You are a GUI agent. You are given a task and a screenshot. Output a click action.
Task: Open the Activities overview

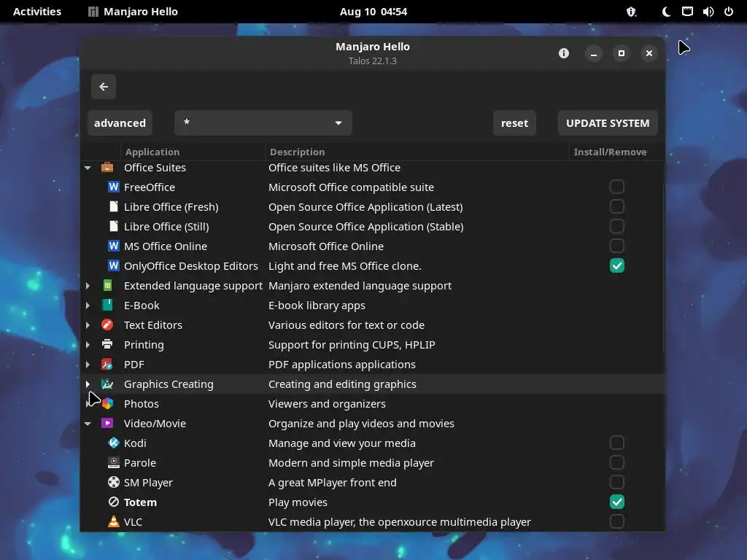37,12
